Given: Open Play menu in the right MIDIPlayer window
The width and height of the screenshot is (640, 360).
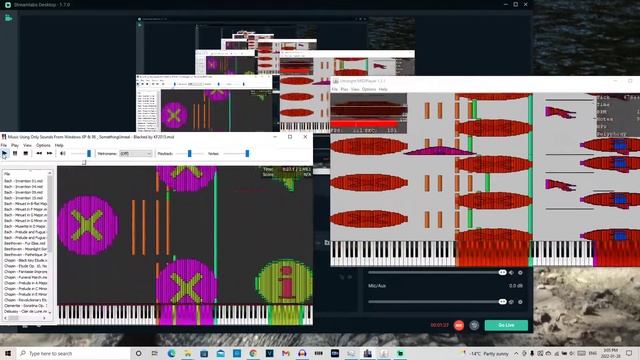Looking at the screenshot, I should tap(344, 89).
